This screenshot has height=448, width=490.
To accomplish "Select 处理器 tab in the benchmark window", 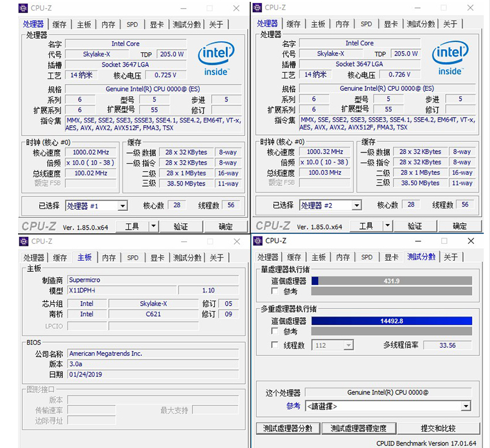I will (x=268, y=257).
